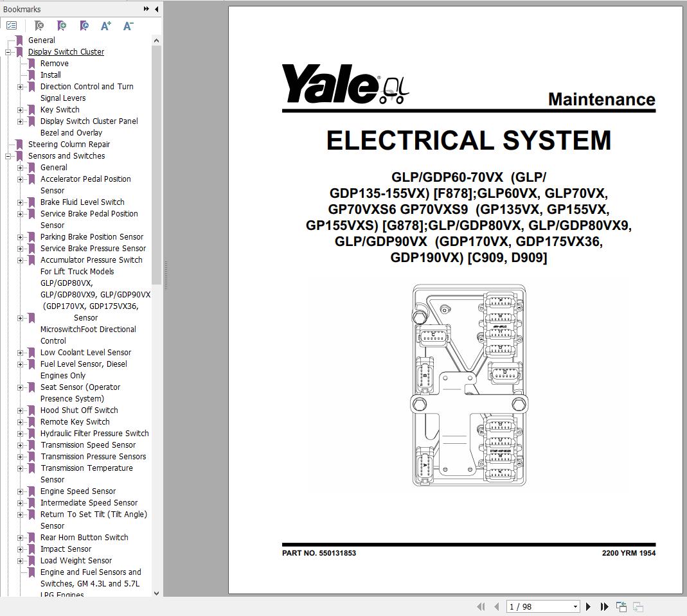Image resolution: width=687 pixels, height=616 pixels.
Task: Increase bookmark text size with A+
Action: click(105, 26)
